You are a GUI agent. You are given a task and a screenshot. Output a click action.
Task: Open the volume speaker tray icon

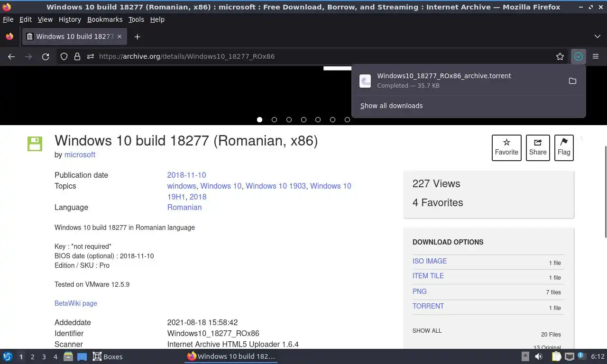tap(539, 356)
